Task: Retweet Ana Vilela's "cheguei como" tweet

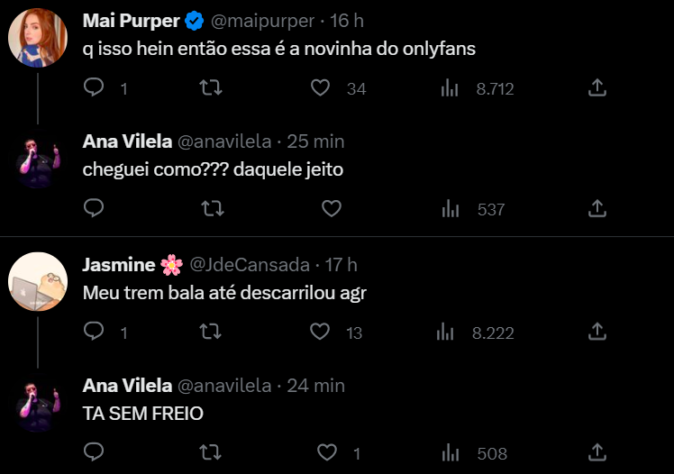Action: 212,208
